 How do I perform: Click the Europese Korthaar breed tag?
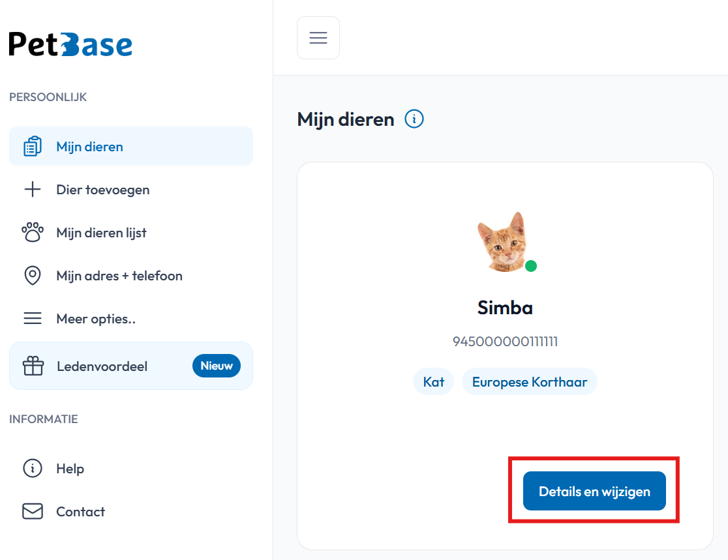point(529,382)
